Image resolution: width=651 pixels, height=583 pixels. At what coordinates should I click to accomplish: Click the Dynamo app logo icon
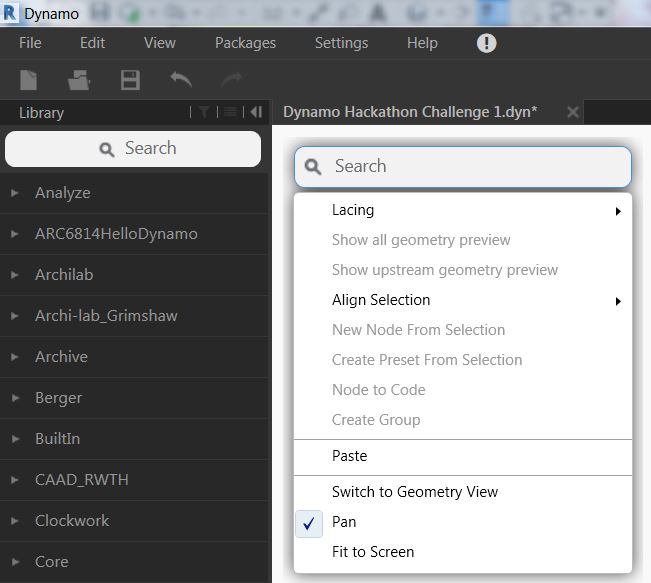[x=10, y=13]
